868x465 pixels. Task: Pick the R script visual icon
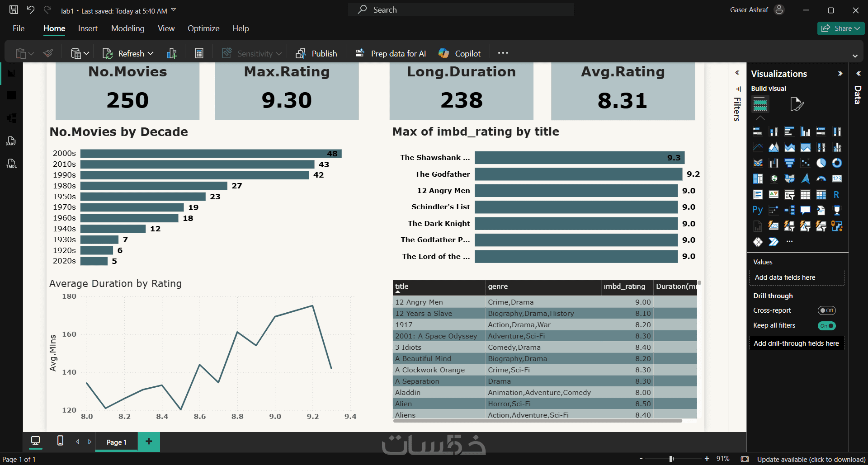pos(836,195)
